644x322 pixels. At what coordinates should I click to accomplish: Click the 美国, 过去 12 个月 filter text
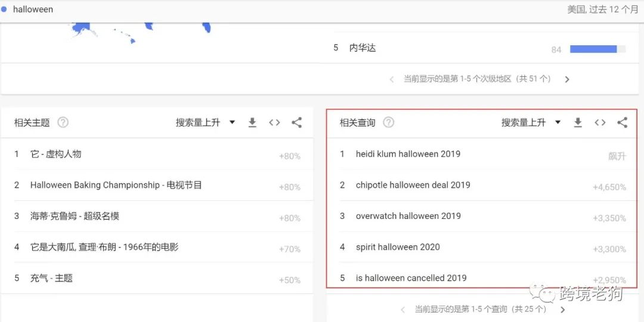[602, 10]
